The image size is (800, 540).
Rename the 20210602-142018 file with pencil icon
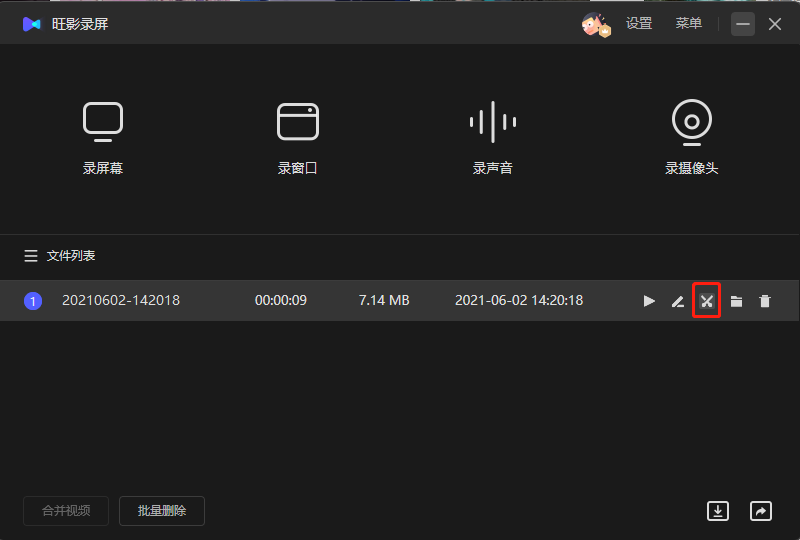point(678,301)
